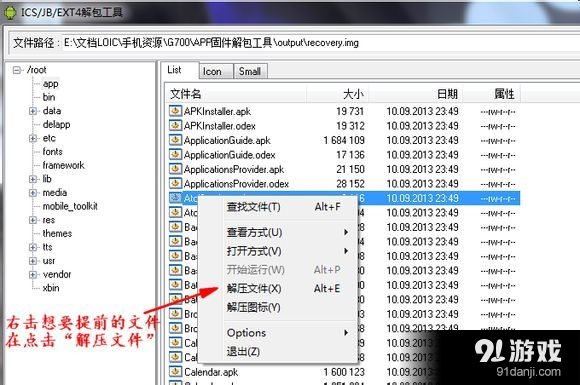Screen dimensions: 580x385
Task: Click the 文件路径 path input field
Action: pos(321,43)
